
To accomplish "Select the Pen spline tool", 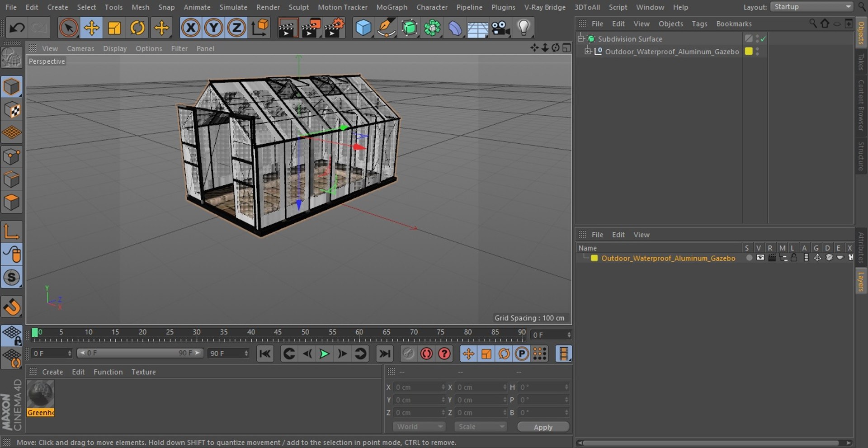I will (386, 28).
